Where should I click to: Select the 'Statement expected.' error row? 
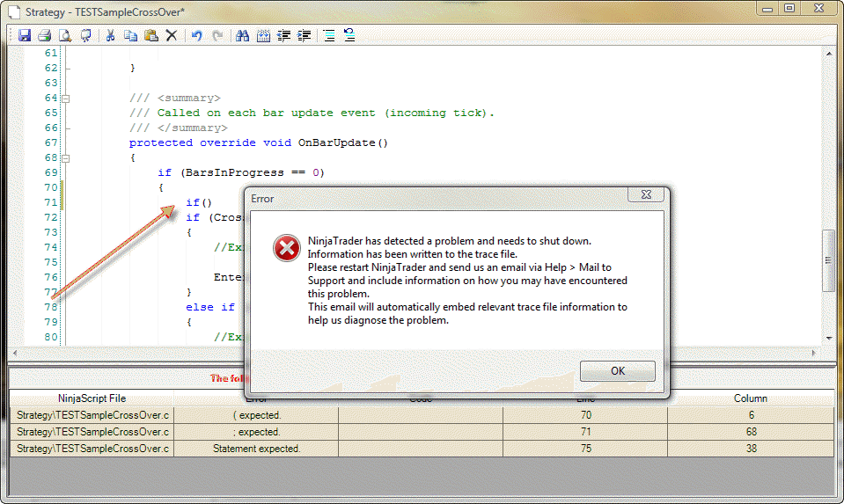click(x=422, y=449)
